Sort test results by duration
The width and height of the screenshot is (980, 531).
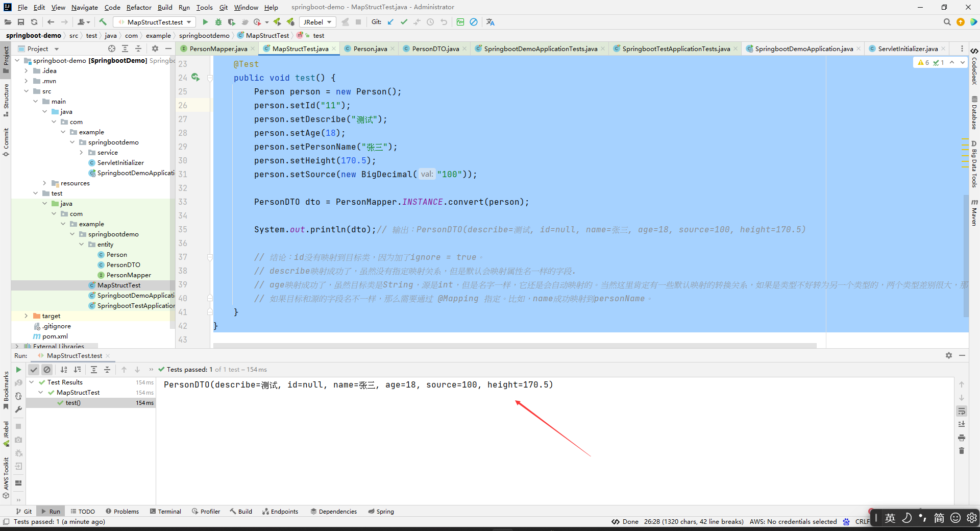click(x=77, y=370)
